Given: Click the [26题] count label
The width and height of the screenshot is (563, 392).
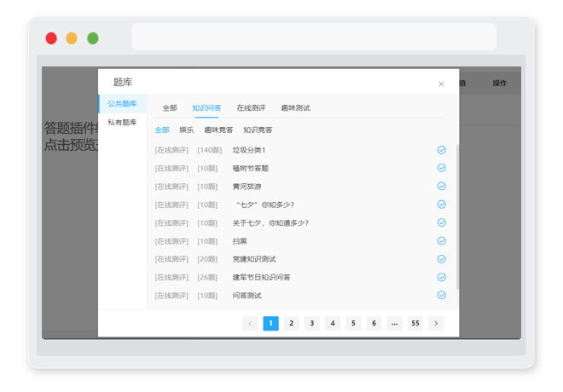Looking at the screenshot, I should (207, 277).
